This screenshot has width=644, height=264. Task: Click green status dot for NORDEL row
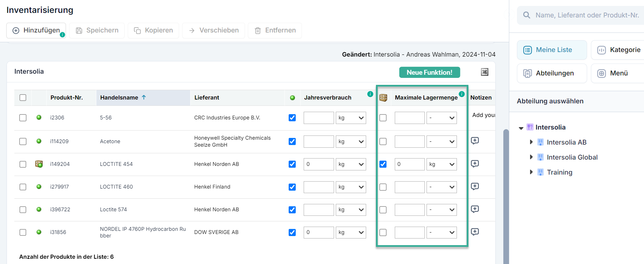39,232
